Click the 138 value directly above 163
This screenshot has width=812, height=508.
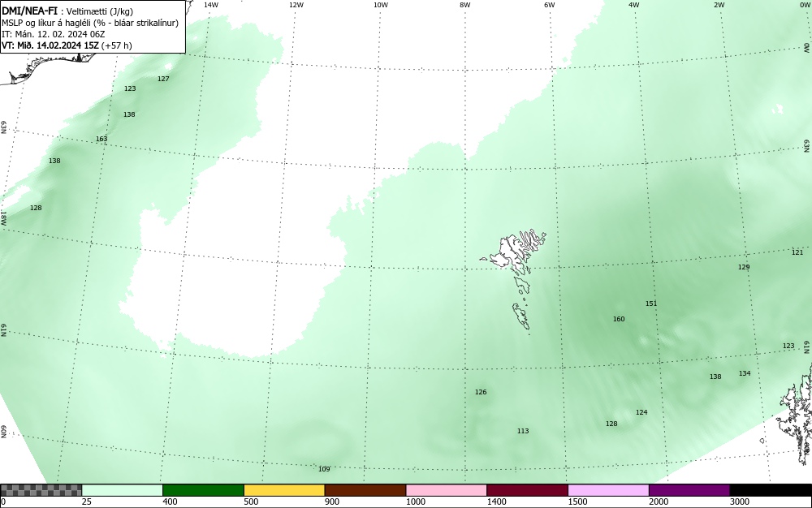[x=129, y=114]
